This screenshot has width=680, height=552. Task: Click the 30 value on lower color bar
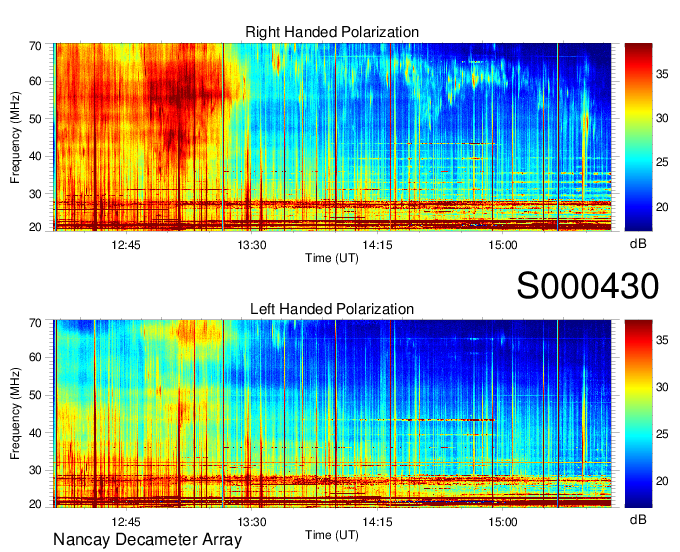click(x=662, y=387)
